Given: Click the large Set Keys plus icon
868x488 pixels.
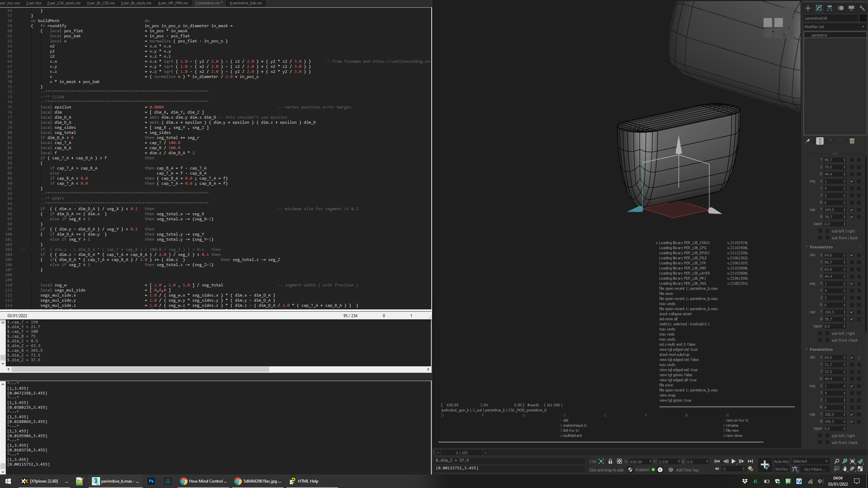Looking at the screenshot, I should pos(765,465).
